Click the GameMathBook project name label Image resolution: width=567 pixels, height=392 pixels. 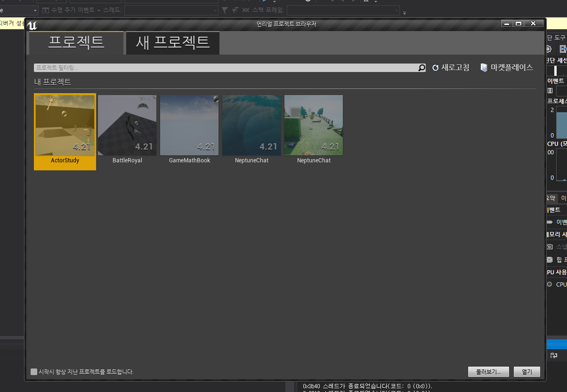189,160
